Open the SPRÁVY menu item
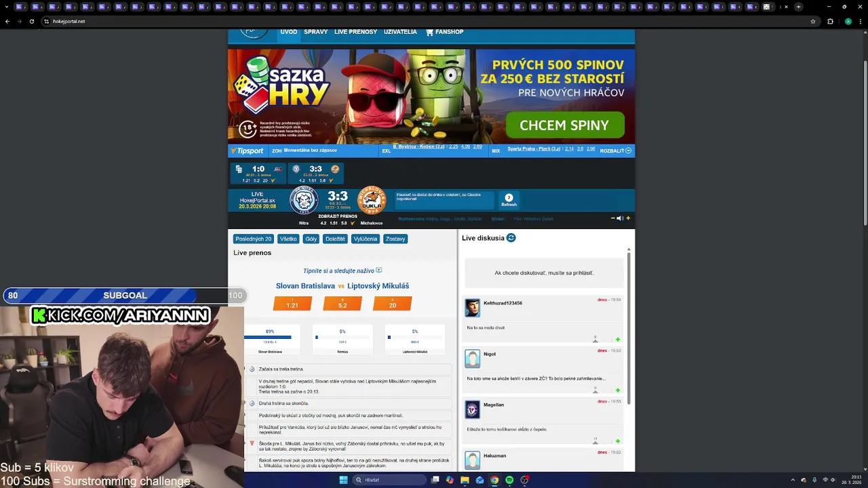Screen dimensions: 868x488 coord(316,32)
